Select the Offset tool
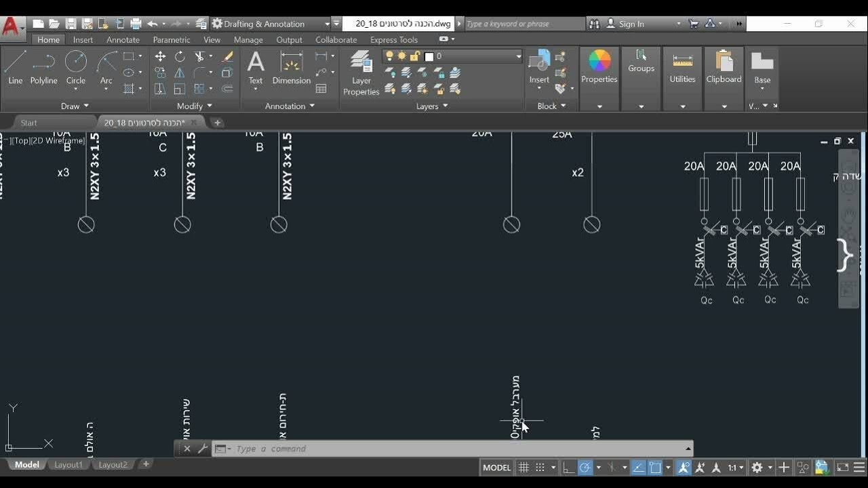 click(x=228, y=89)
